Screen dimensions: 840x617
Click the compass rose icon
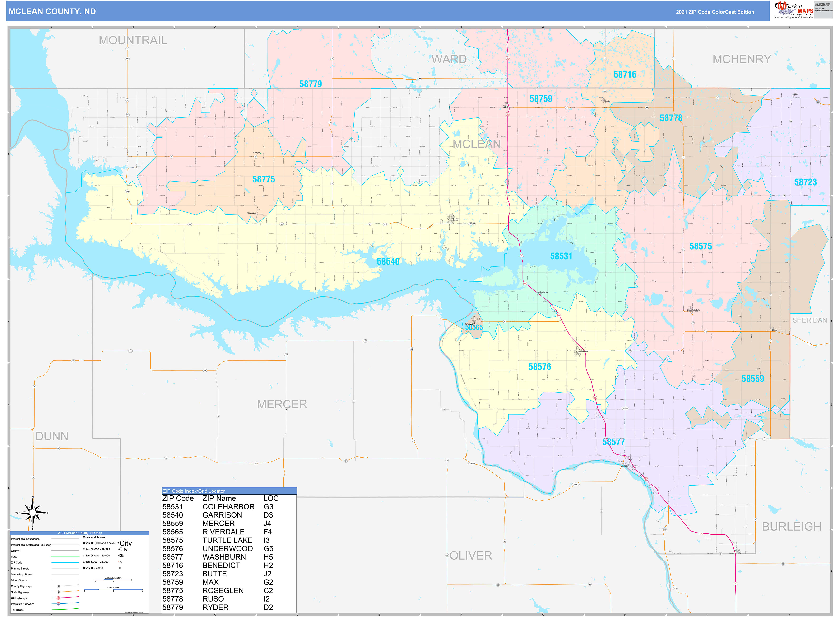32,513
